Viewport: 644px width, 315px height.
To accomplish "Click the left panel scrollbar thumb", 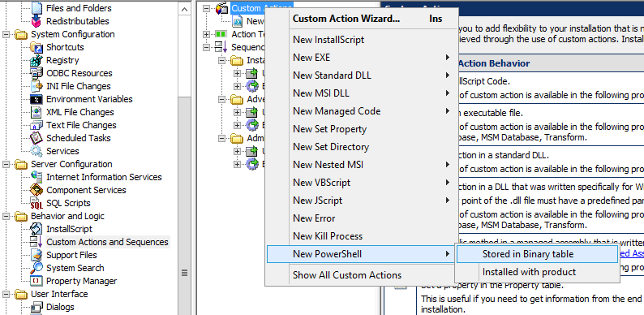I will tap(185, 205).
